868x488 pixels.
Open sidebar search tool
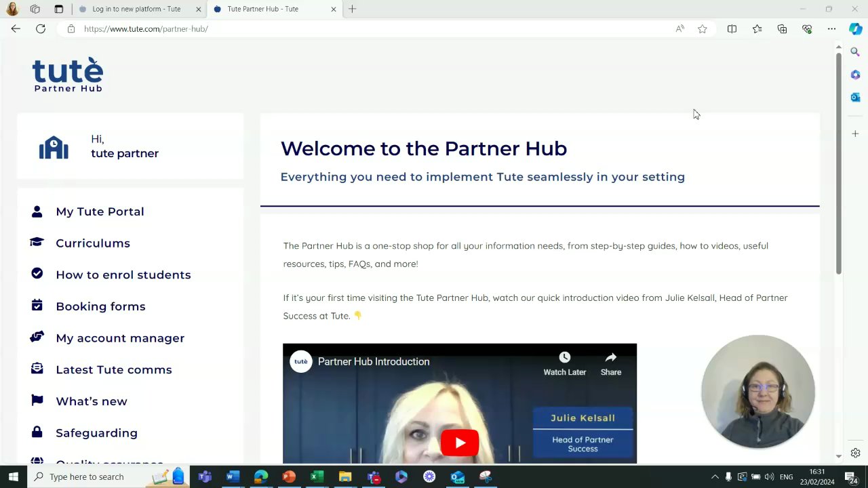pyautogui.click(x=855, y=52)
